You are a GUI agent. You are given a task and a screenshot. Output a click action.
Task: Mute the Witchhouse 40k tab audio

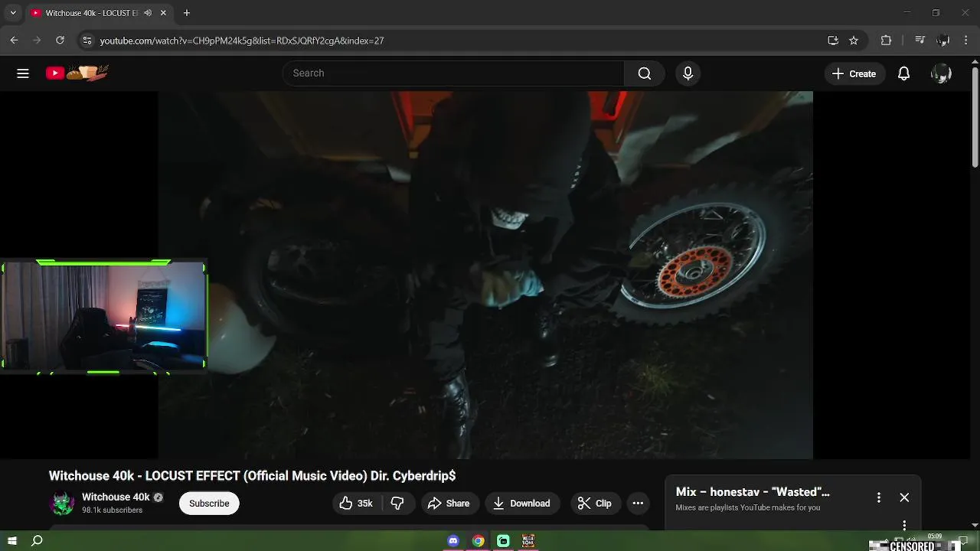148,13
